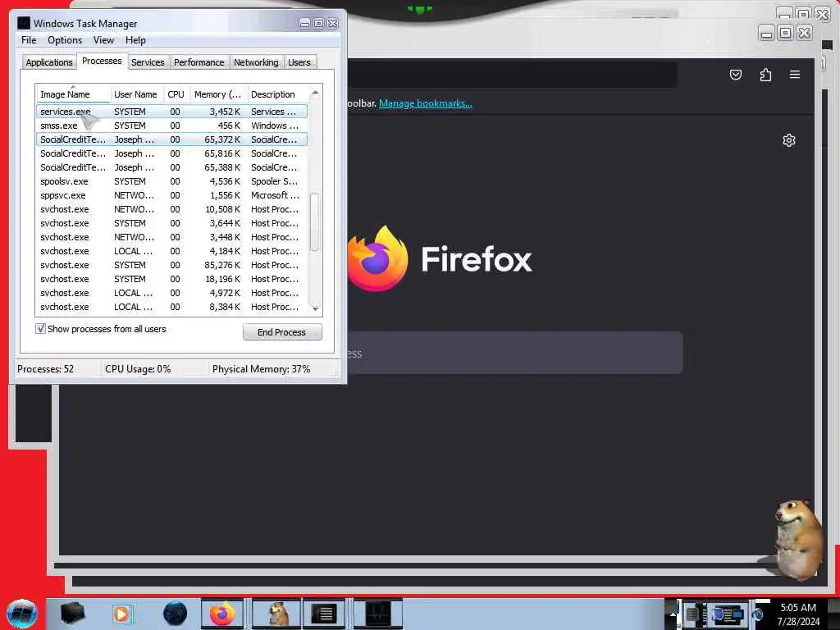840x630 pixels.
Task: Click the network tray icon
Action: [x=728, y=614]
